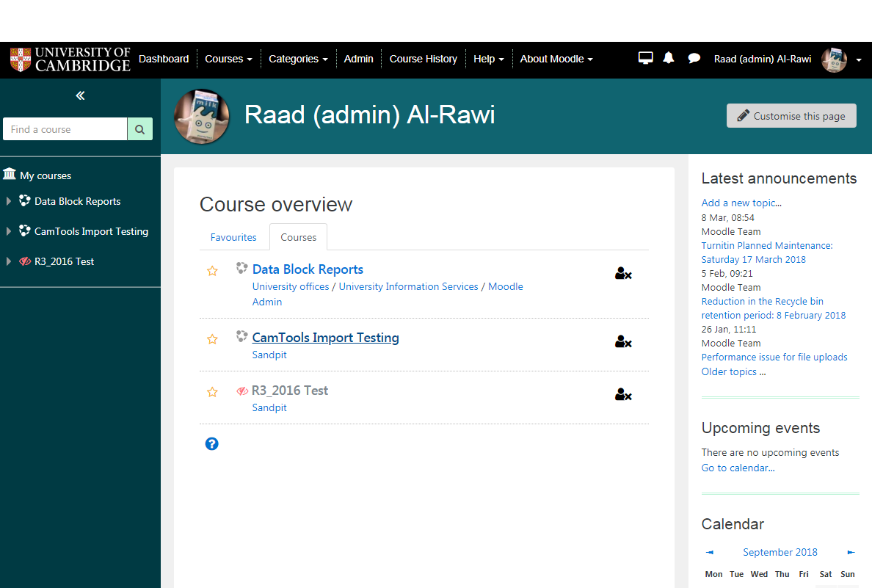Click the large profile picture in the header

[x=201, y=116]
